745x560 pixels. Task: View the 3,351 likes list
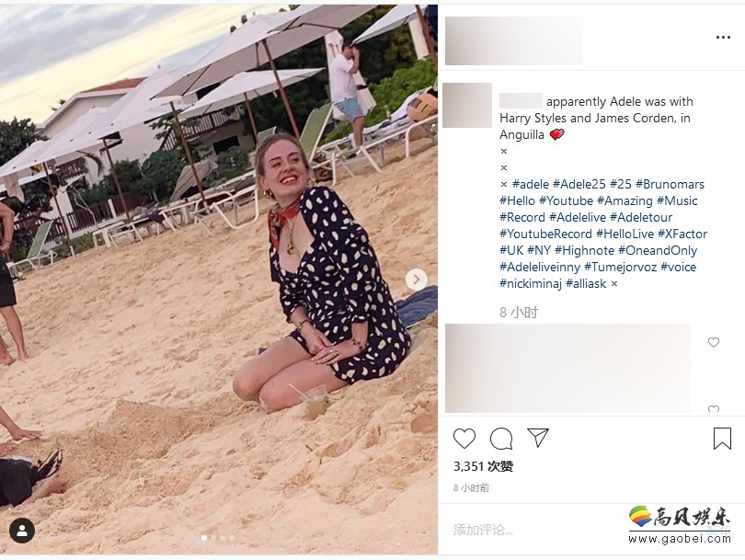[483, 466]
